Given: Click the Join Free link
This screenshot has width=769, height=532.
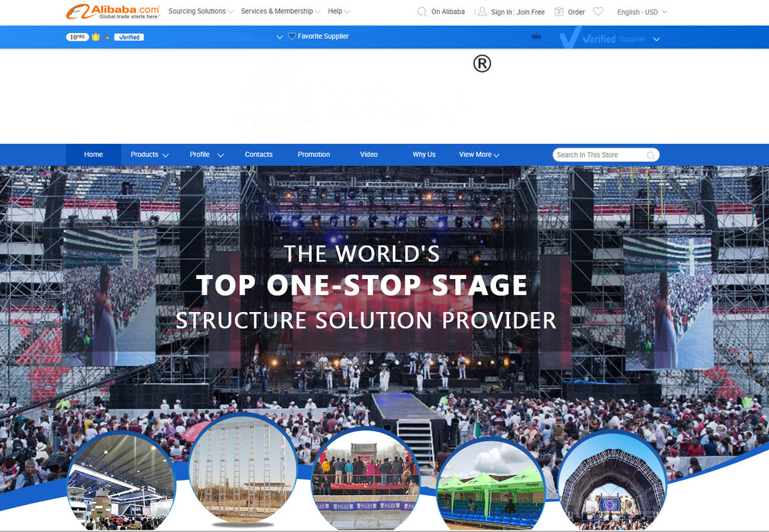Looking at the screenshot, I should (x=531, y=12).
